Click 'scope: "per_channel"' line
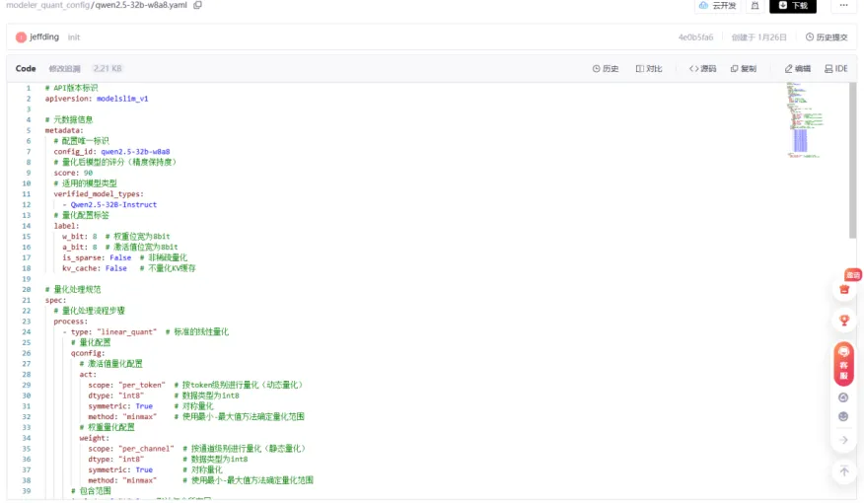 coord(196,449)
